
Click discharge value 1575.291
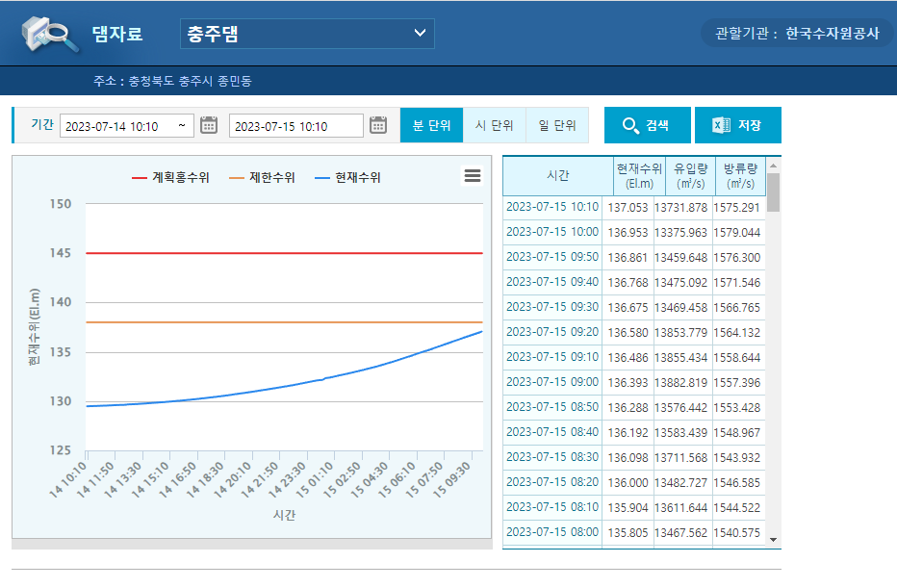pyautogui.click(x=737, y=208)
